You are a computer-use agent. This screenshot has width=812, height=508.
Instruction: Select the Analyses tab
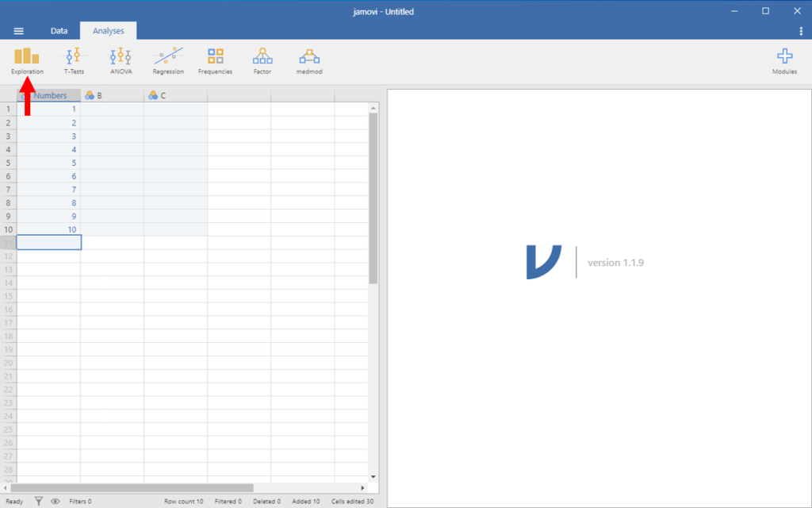pyautogui.click(x=108, y=30)
